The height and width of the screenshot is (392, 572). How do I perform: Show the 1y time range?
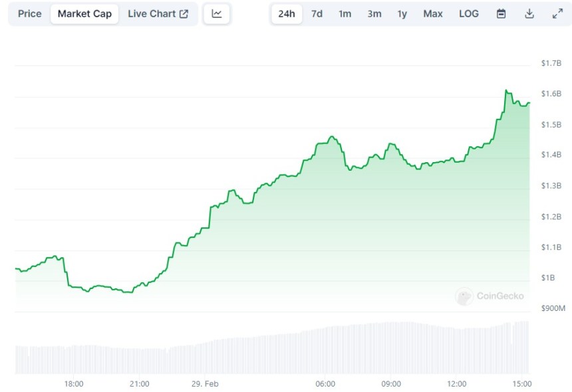click(x=402, y=14)
